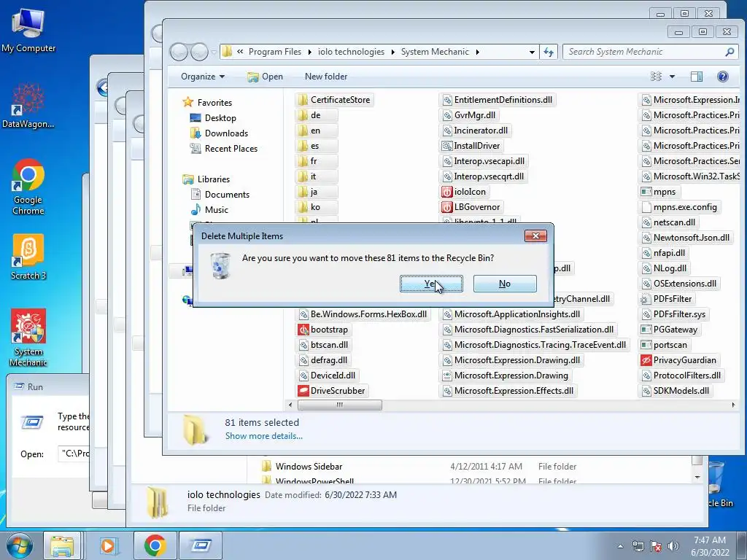Select the btscan.dll file
Screen dimensions: 747x560
coord(323,345)
